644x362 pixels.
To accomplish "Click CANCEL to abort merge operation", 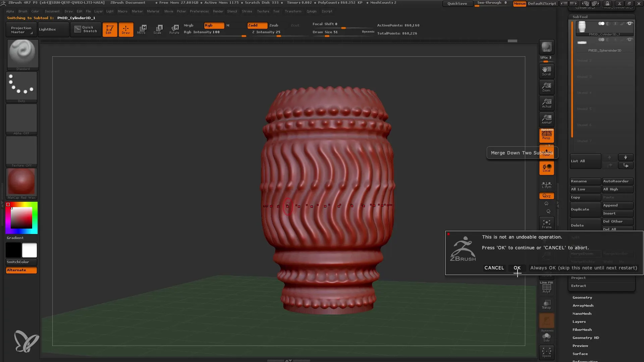I will (x=494, y=267).
